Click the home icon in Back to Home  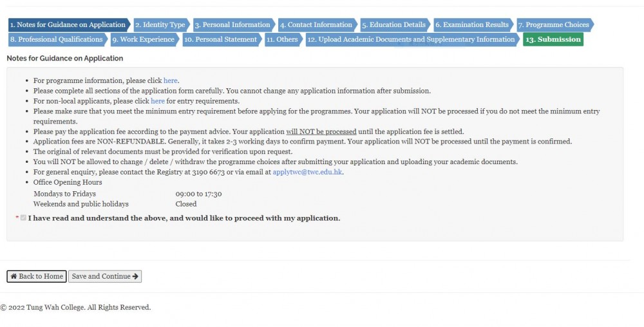click(x=14, y=277)
